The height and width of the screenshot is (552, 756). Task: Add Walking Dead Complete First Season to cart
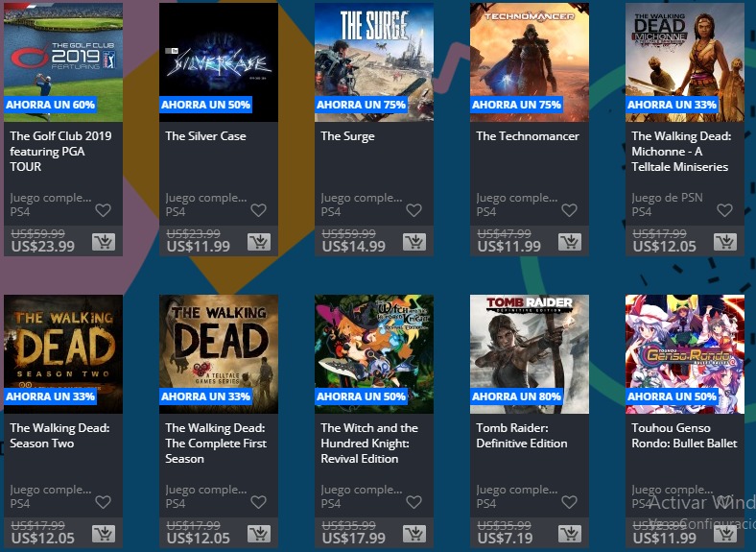coord(259,534)
